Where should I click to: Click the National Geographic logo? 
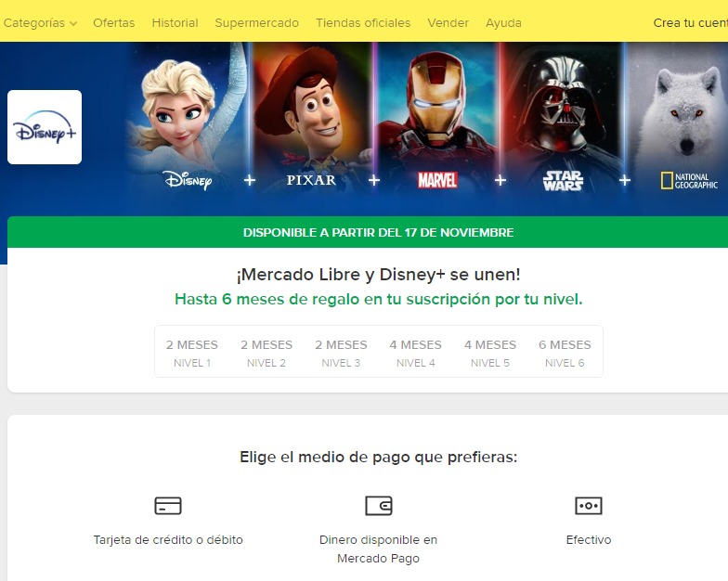tap(689, 180)
